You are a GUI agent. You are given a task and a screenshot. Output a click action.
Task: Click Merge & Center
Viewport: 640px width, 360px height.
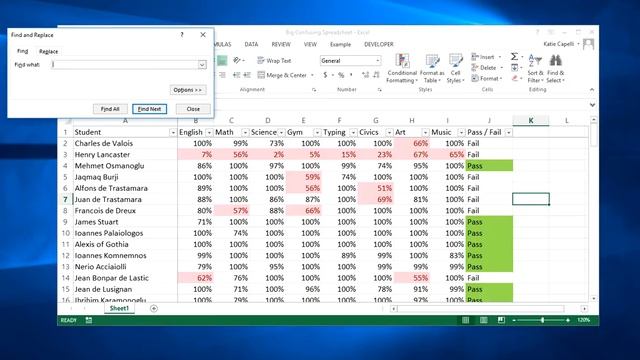(x=282, y=75)
